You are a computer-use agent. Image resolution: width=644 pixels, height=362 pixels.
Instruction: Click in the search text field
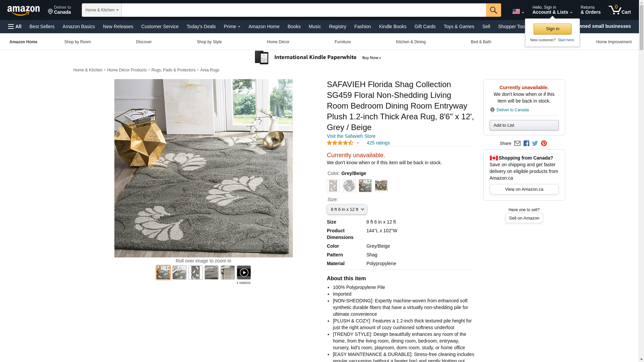pyautogui.click(x=304, y=10)
